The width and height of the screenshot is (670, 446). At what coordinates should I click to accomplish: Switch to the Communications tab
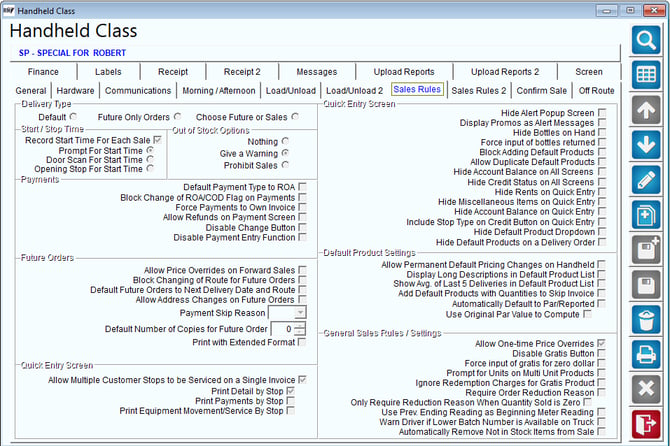pyautogui.click(x=138, y=91)
